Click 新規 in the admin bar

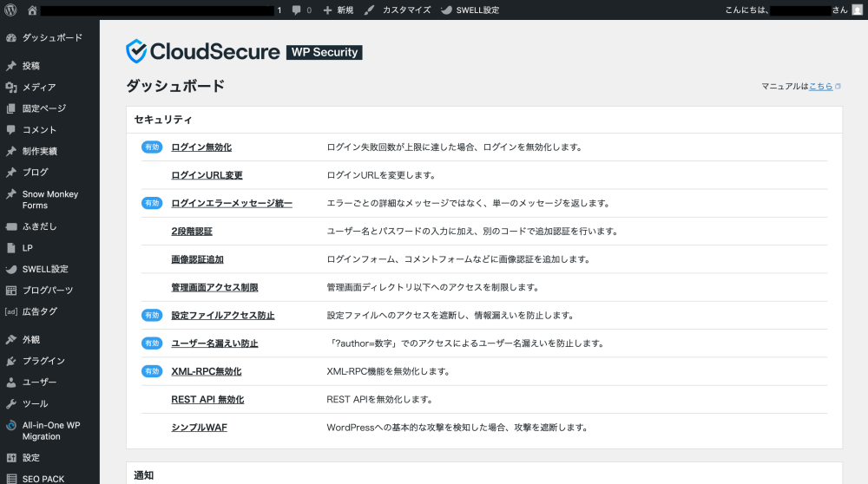pyautogui.click(x=339, y=10)
